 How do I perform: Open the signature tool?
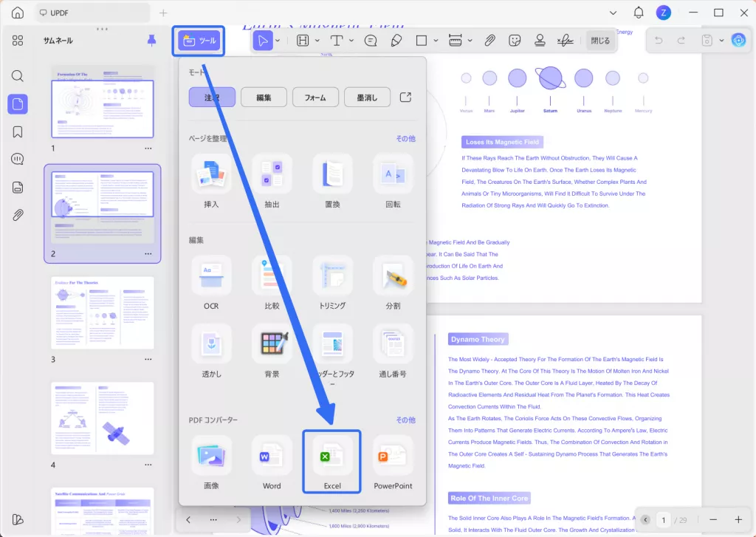pos(565,41)
